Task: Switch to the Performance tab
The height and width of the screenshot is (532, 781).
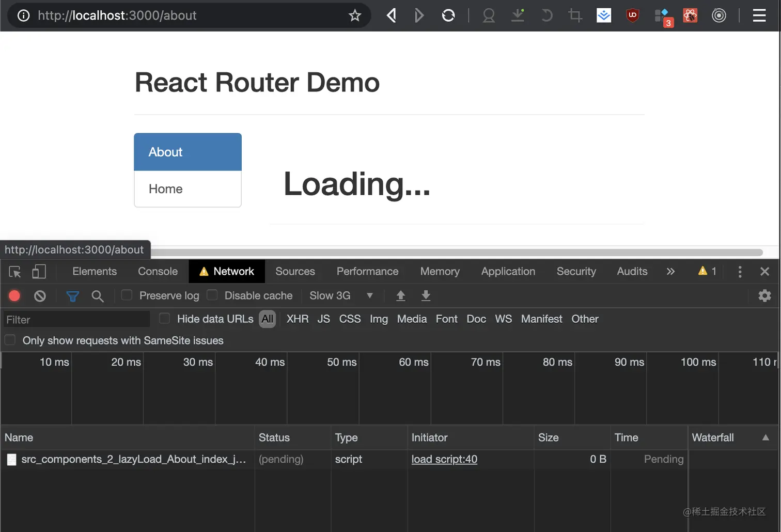Action: (367, 271)
